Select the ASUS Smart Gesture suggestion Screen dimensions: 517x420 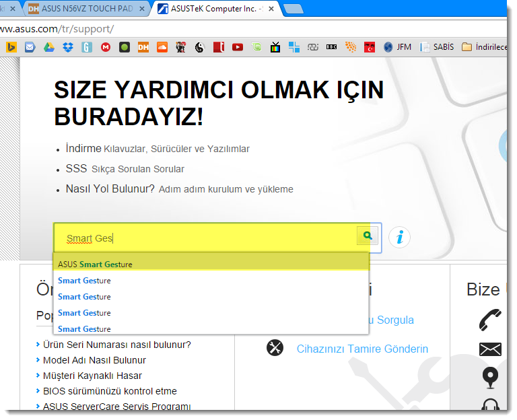211,264
